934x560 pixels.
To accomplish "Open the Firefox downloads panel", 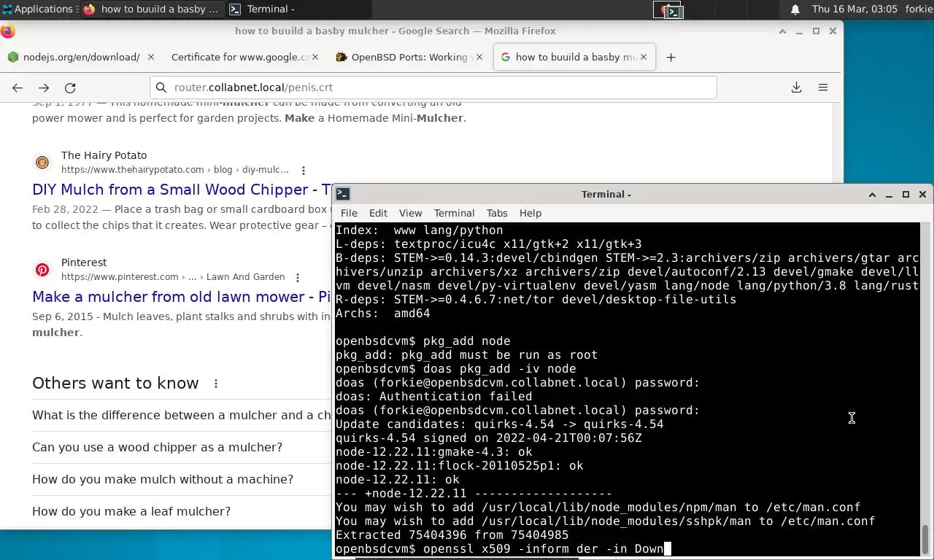I will click(x=796, y=87).
